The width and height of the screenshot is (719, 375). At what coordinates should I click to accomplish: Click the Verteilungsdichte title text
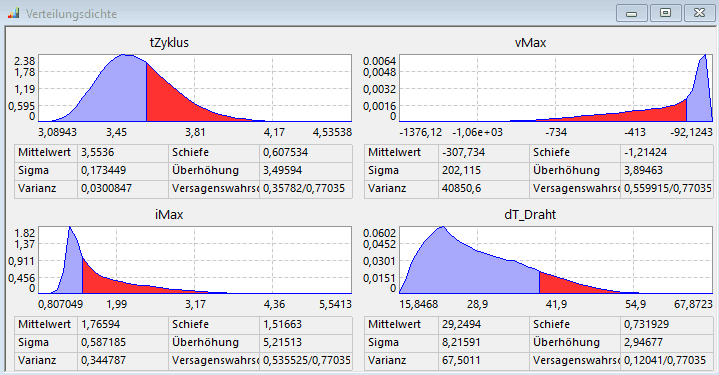click(72, 14)
